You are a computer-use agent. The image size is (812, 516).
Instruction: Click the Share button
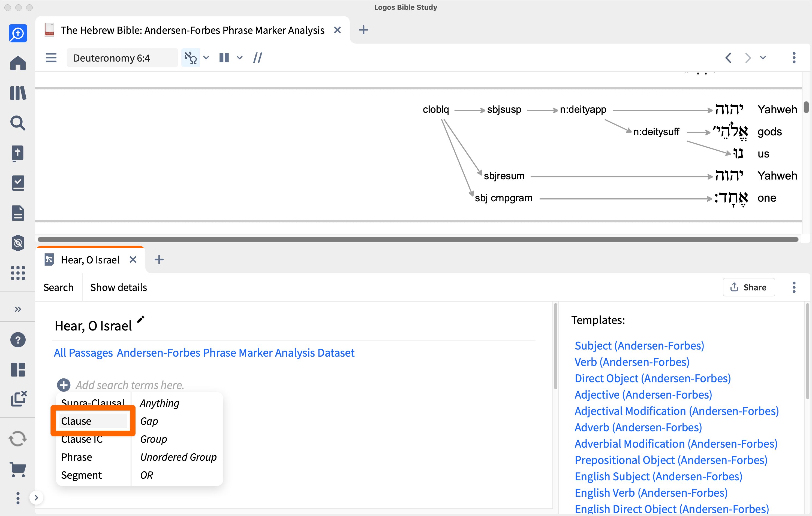748,287
